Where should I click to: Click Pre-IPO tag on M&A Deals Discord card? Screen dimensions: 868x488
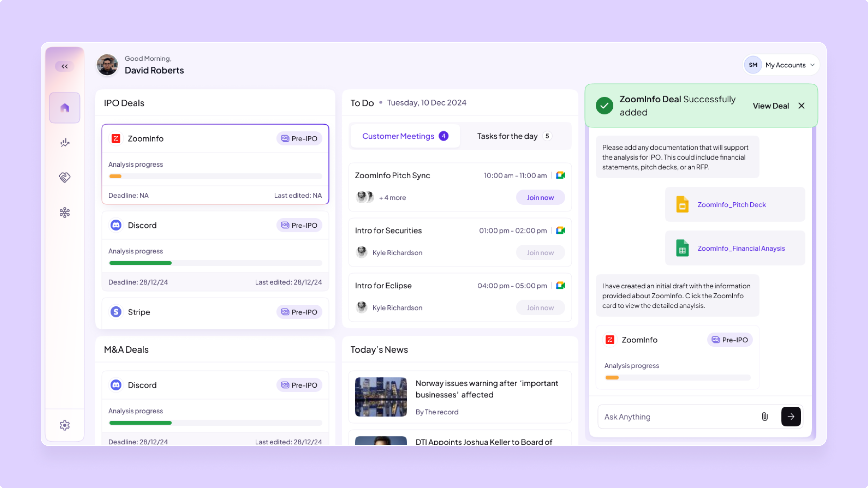pos(299,385)
